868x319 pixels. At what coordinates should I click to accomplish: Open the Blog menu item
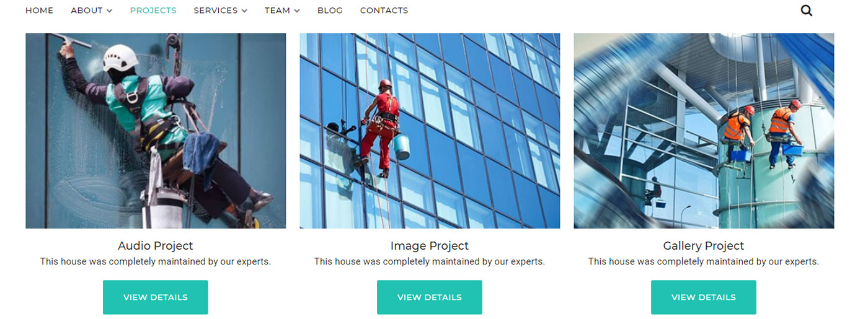(330, 11)
